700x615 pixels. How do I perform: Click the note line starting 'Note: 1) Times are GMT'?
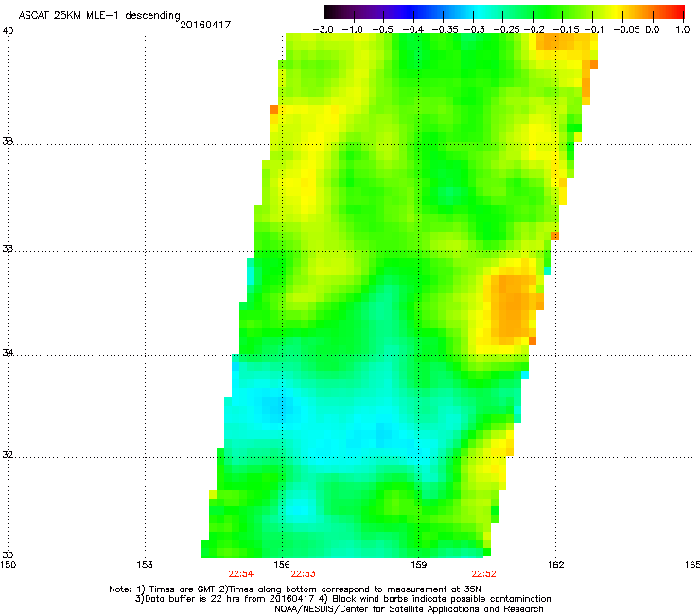coord(295,589)
